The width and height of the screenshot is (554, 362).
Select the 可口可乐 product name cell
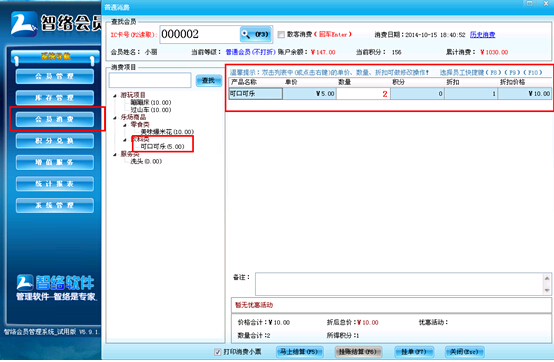[255, 94]
